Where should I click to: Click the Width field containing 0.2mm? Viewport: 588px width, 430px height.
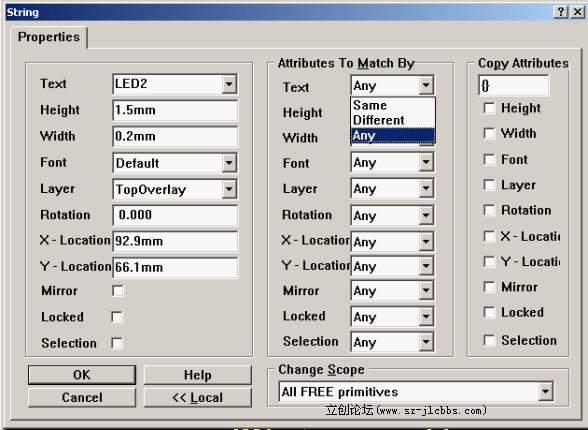(x=175, y=136)
